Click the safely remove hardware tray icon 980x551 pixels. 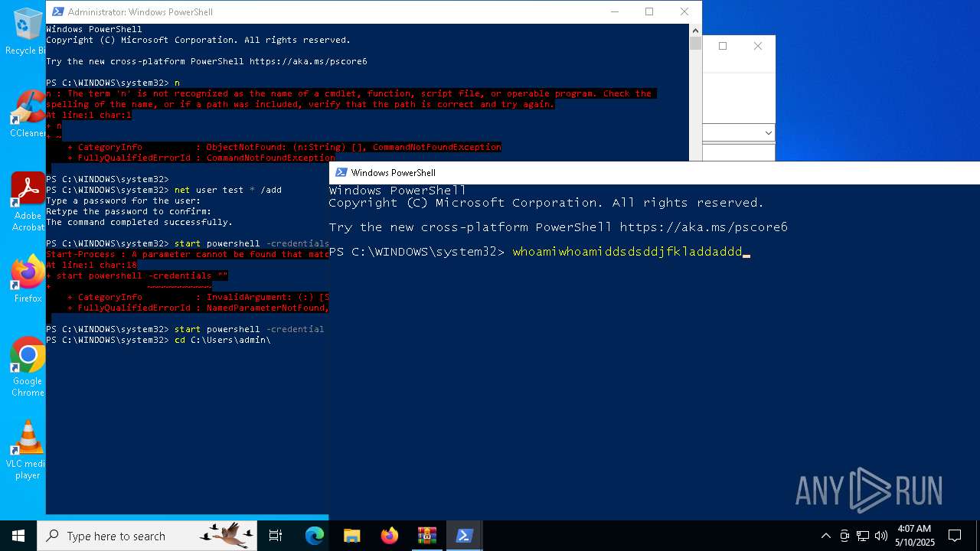pos(844,536)
